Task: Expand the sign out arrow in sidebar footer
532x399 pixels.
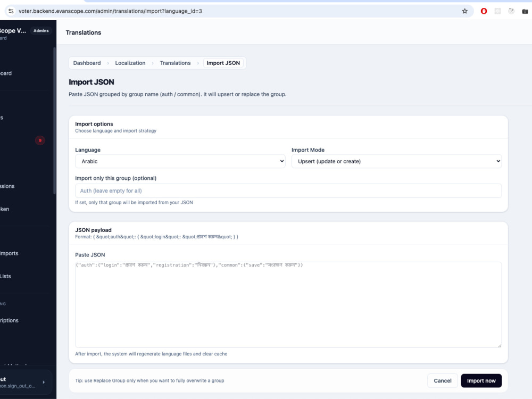Action: 44,383
